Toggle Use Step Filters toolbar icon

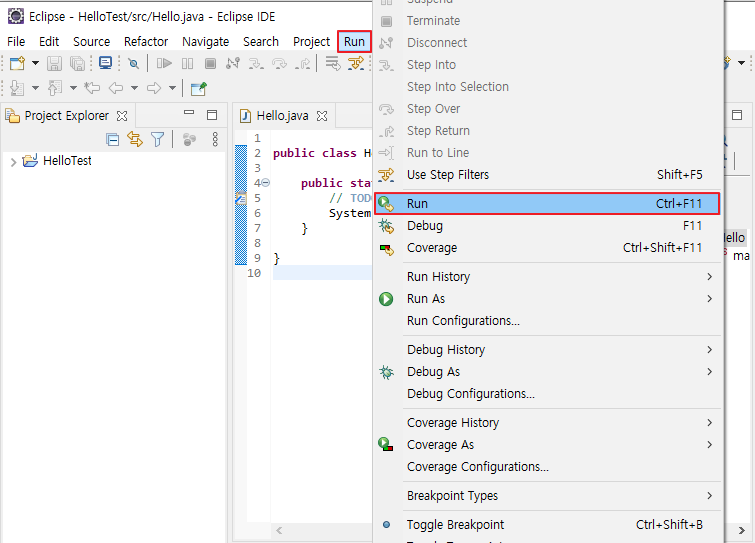pyautogui.click(x=356, y=64)
